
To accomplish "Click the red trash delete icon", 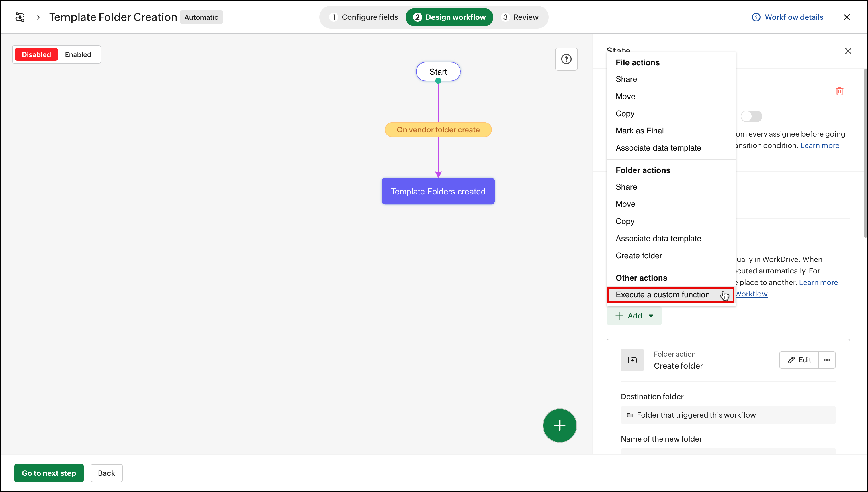I will click(x=839, y=91).
